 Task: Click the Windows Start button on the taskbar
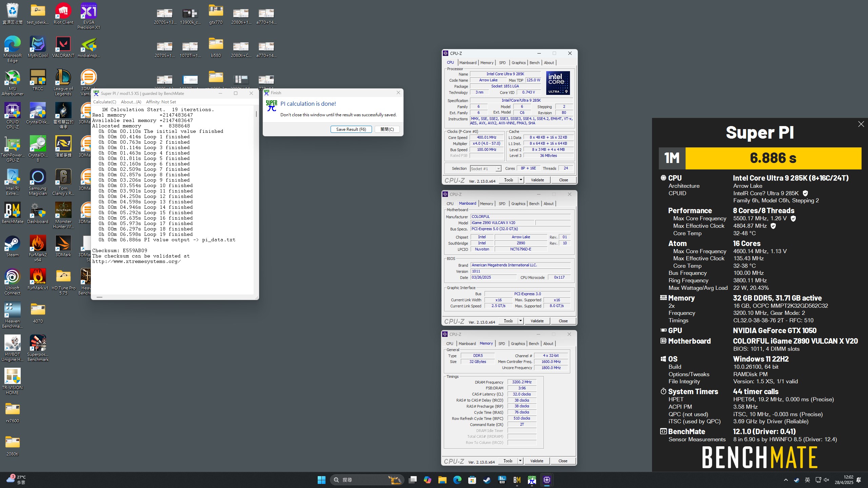point(321,480)
